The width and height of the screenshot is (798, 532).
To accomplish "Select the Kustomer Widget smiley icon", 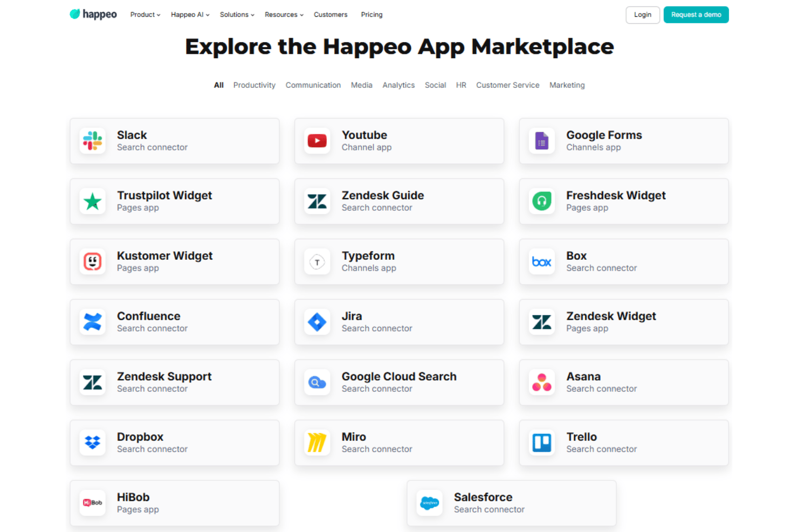I will [x=93, y=261].
